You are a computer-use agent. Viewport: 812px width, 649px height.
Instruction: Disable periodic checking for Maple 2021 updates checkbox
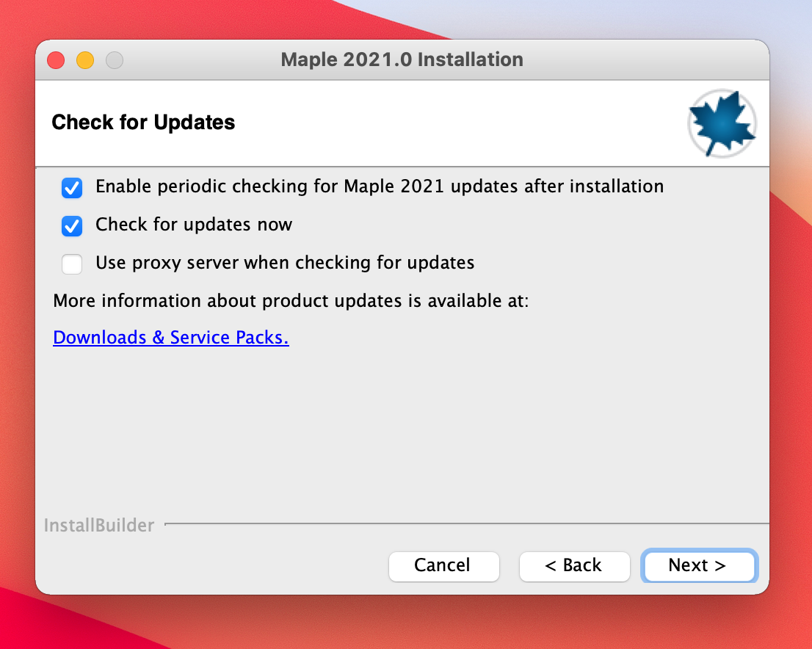click(x=72, y=188)
